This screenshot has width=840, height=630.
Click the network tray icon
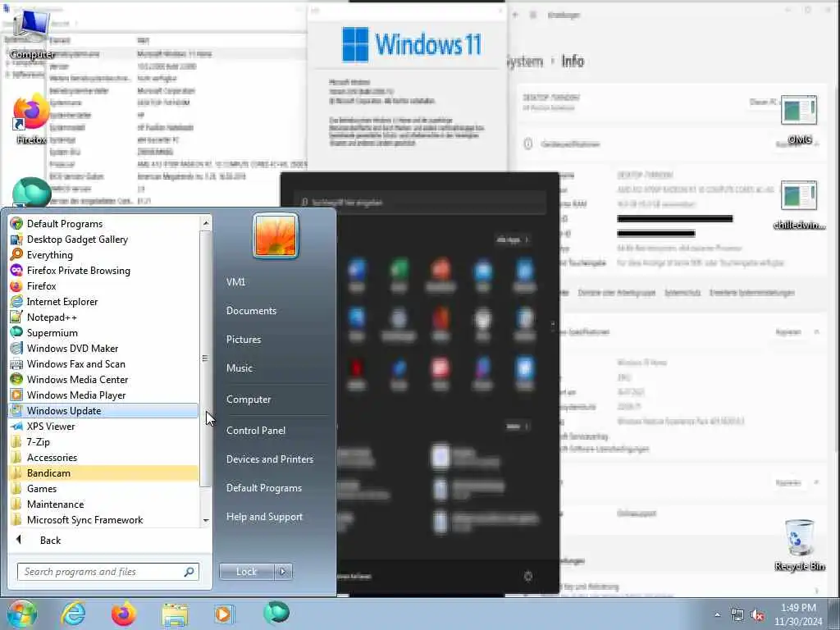point(737,615)
